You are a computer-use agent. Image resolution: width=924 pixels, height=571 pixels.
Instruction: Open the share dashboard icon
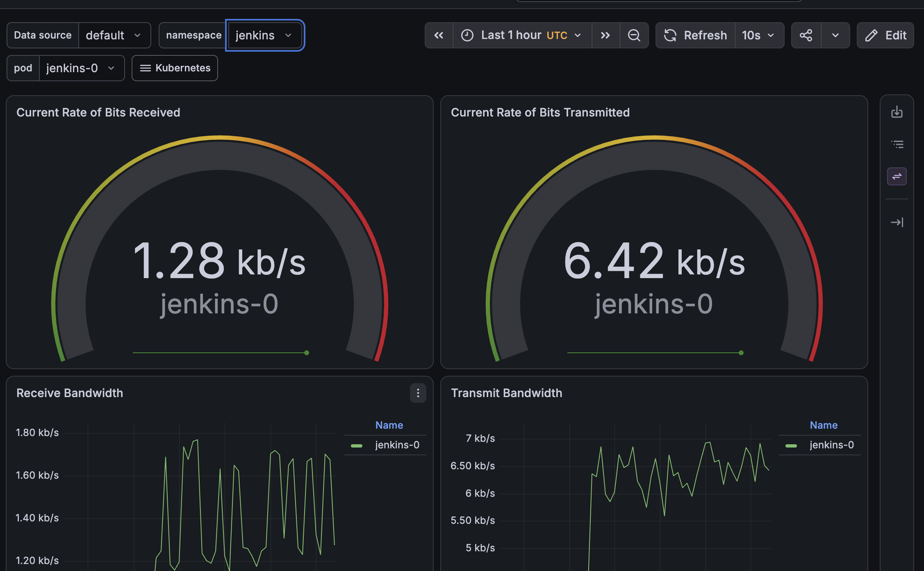(x=806, y=35)
